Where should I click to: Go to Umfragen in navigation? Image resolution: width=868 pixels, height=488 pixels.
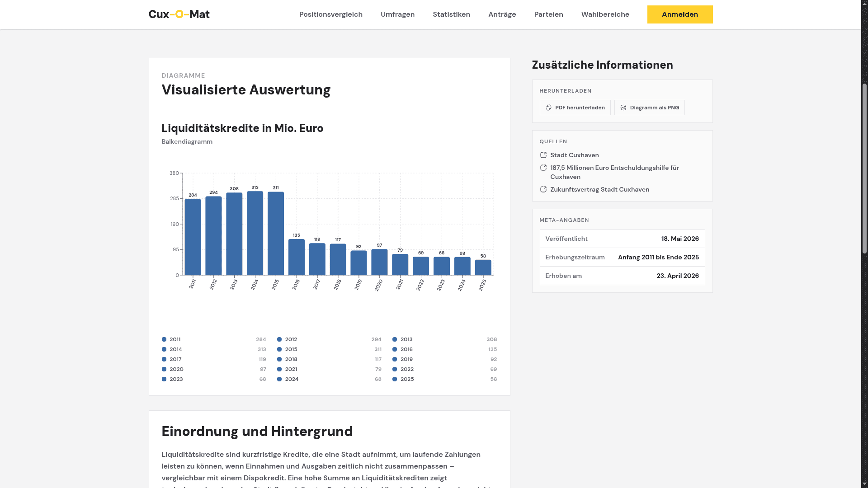(x=397, y=14)
